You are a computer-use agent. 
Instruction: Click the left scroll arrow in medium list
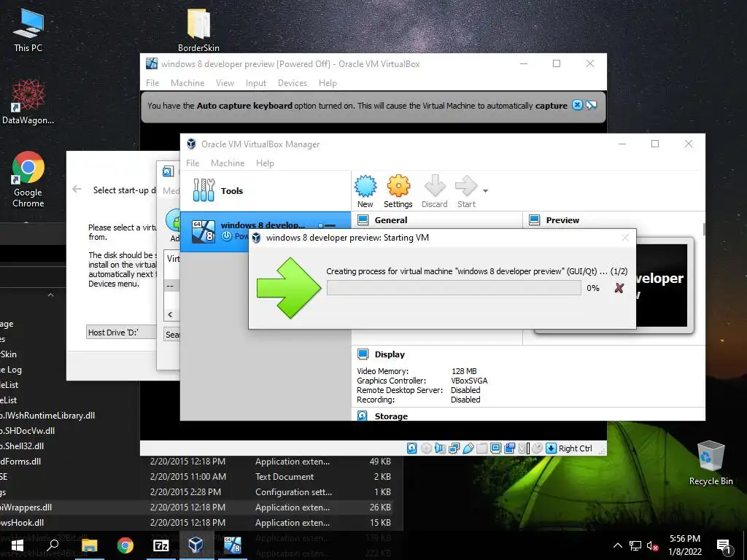tap(170, 314)
